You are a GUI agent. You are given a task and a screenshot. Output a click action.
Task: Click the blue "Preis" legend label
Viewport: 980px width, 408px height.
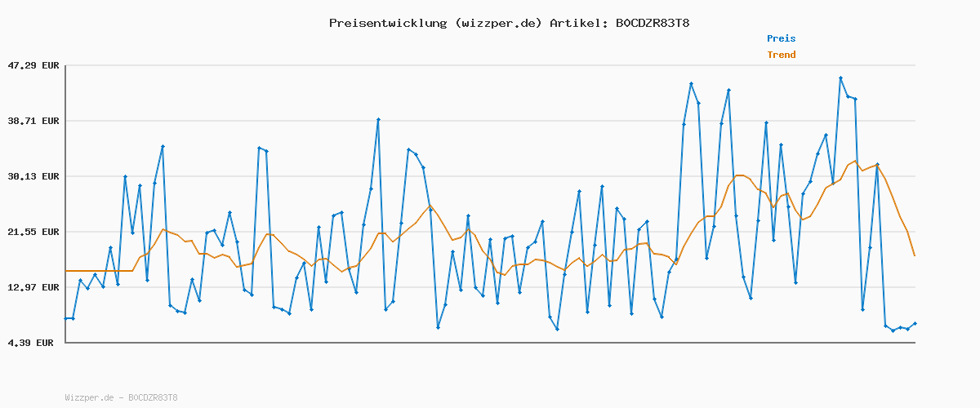click(781, 38)
